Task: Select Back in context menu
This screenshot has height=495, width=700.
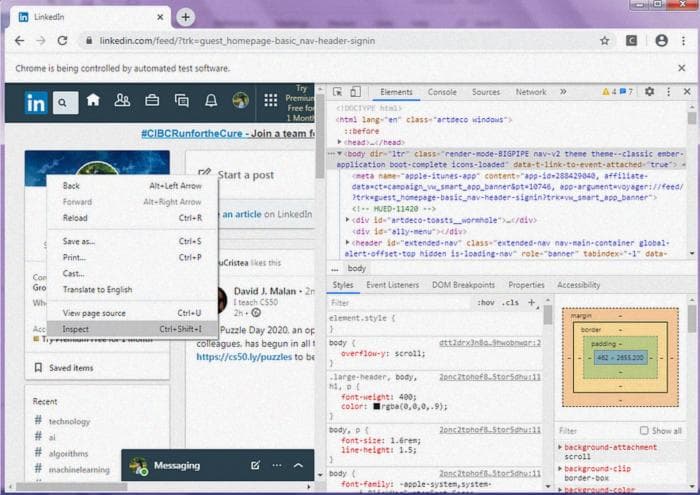Action: coord(132,186)
